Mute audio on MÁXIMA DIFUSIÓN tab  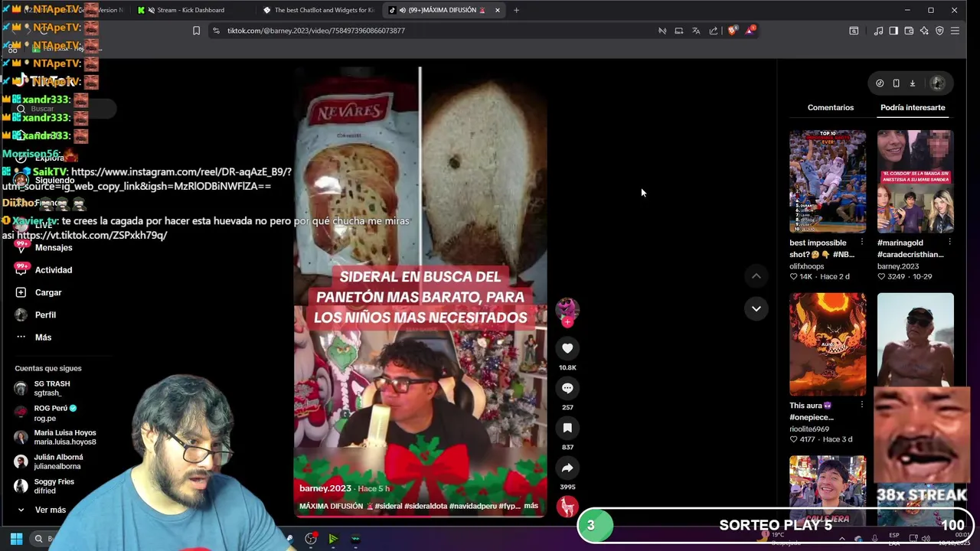403,10
